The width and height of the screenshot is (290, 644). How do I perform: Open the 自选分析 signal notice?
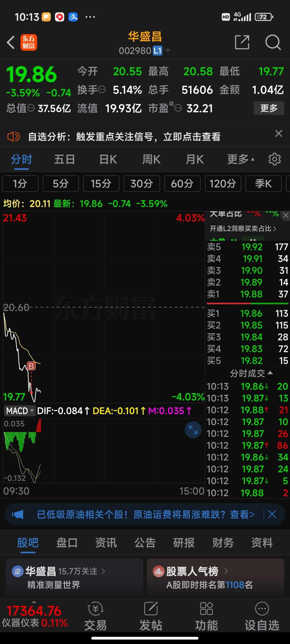[124, 137]
